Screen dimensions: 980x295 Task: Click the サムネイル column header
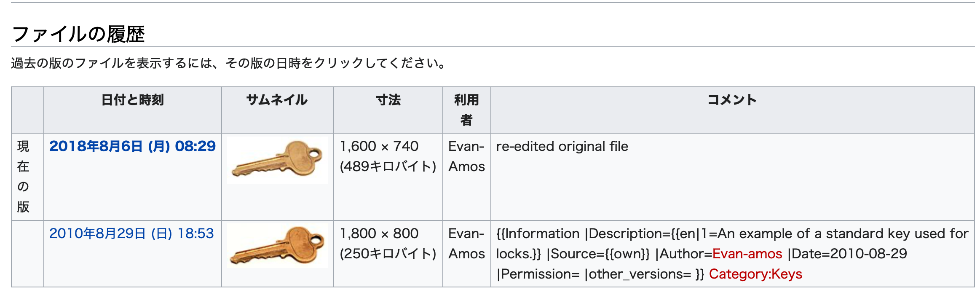pyautogui.click(x=277, y=100)
